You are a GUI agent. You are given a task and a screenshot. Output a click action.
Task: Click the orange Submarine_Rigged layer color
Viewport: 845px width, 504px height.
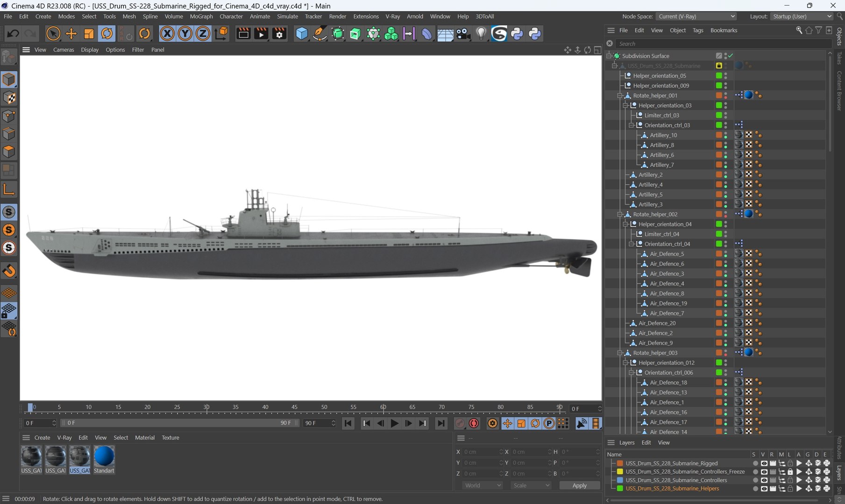620,463
